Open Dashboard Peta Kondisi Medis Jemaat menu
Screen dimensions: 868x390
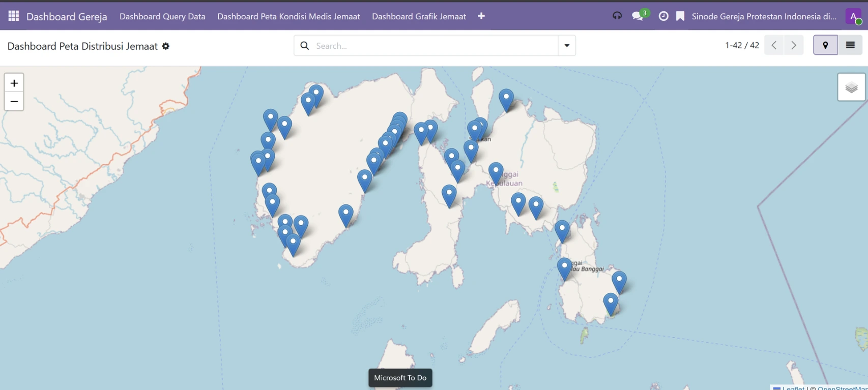(288, 16)
